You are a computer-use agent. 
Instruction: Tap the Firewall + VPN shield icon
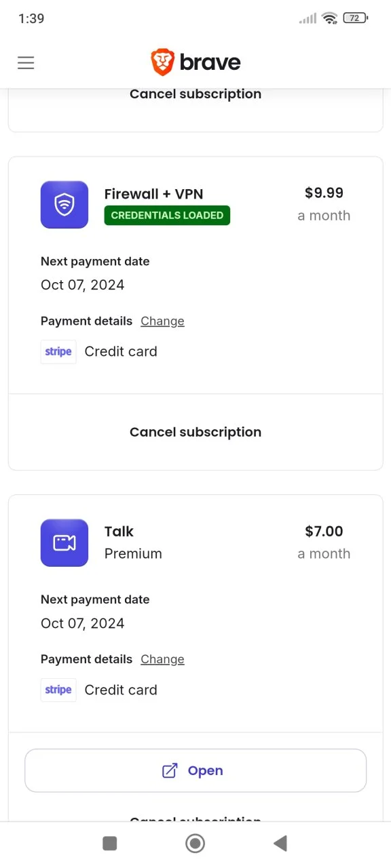coord(64,204)
